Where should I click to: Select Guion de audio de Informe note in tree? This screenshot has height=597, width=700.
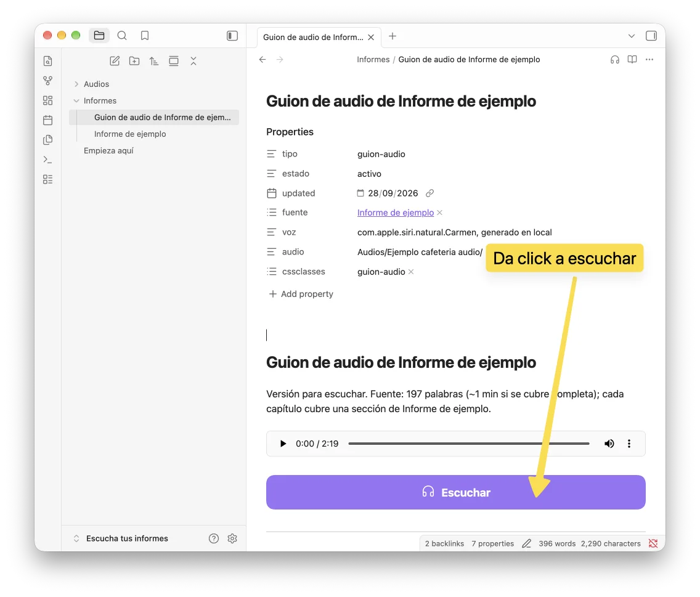[154, 118]
